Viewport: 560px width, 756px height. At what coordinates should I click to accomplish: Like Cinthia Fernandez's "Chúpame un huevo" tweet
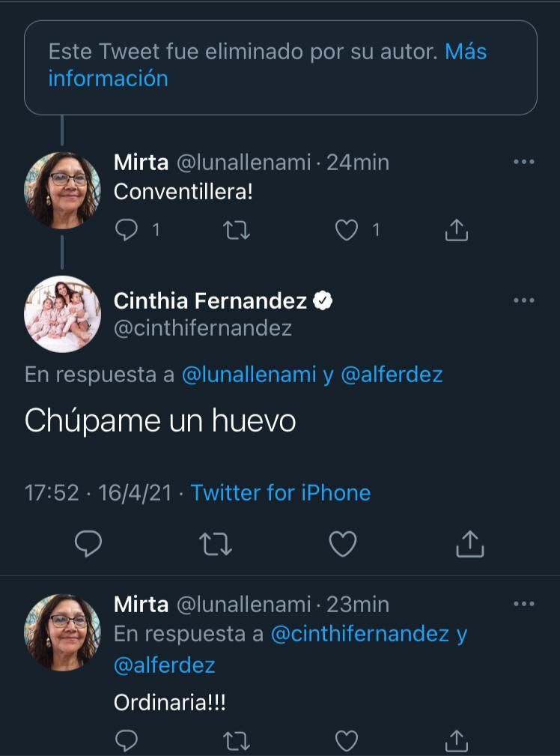point(343,545)
